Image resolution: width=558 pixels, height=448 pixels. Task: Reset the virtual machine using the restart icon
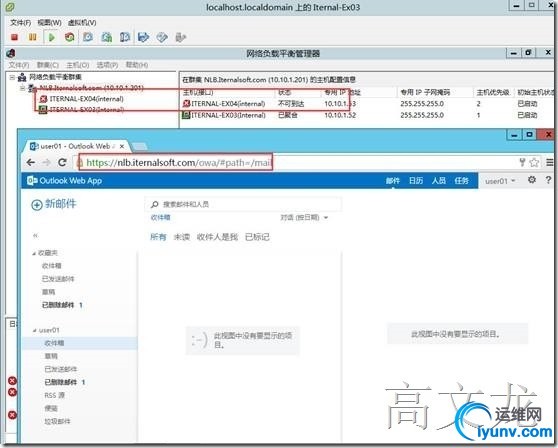(x=70, y=37)
